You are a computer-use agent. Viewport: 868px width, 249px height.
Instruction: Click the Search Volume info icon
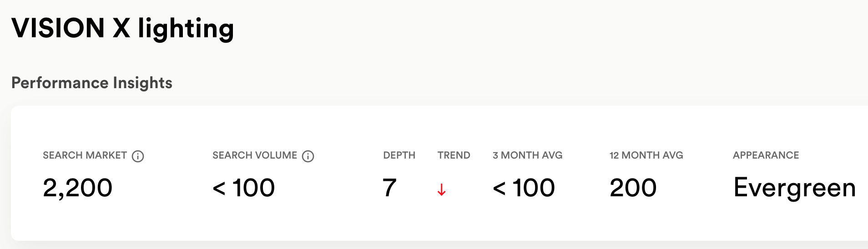coord(308,156)
